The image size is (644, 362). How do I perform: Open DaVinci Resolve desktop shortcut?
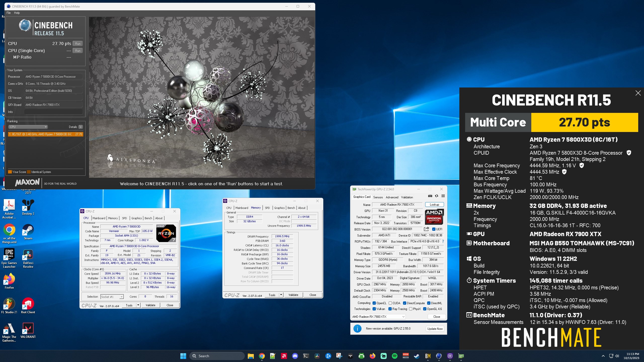(x=28, y=258)
